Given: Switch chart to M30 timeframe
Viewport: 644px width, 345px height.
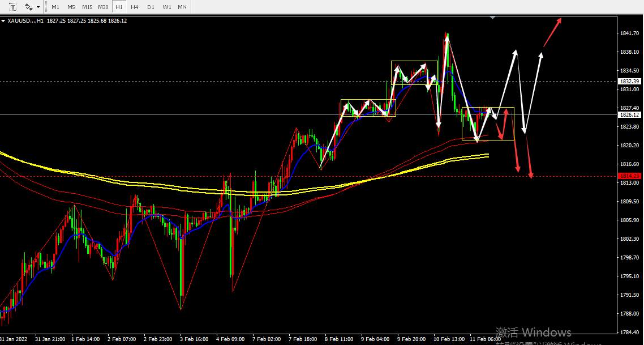Looking at the screenshot, I should pos(103,7).
